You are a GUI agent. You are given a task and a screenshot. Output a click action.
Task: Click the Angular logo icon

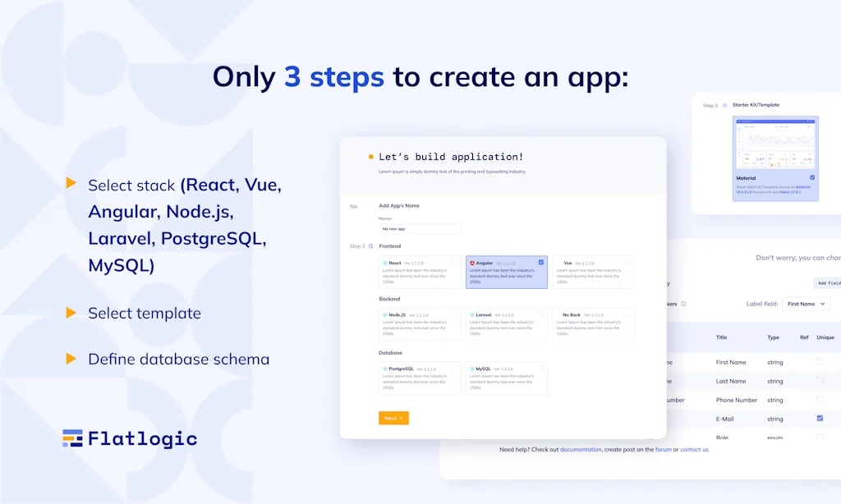(x=472, y=263)
